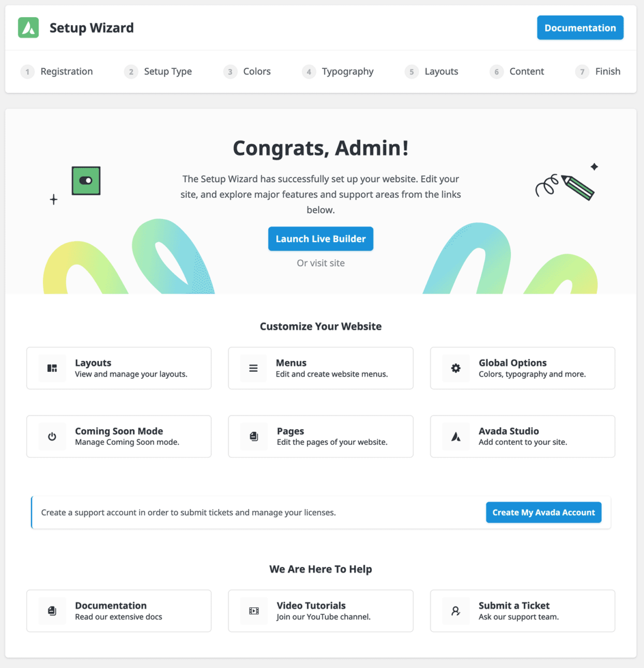Click the Submit a Ticket person icon
644x668 pixels.
click(456, 611)
